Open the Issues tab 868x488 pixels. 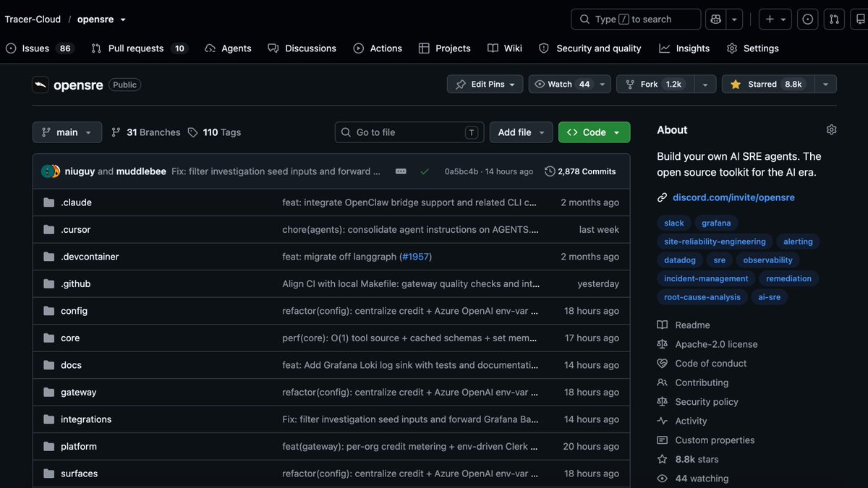tap(40, 48)
